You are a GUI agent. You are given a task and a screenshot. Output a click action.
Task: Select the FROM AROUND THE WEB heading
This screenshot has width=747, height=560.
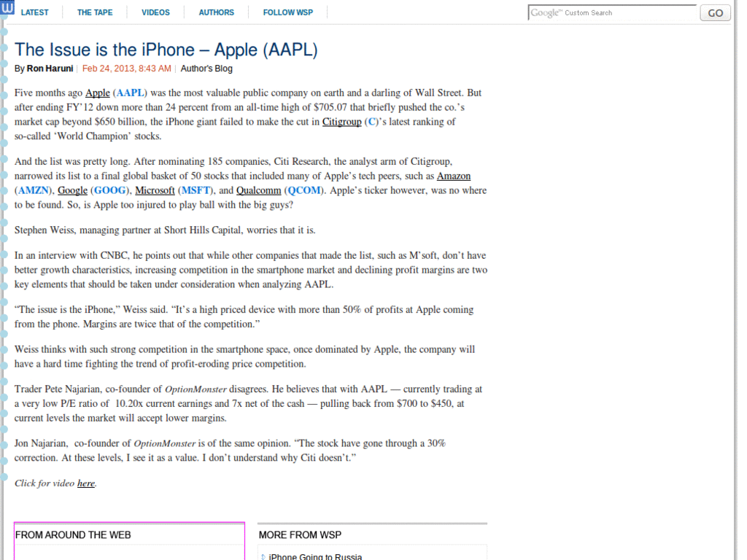point(73,534)
